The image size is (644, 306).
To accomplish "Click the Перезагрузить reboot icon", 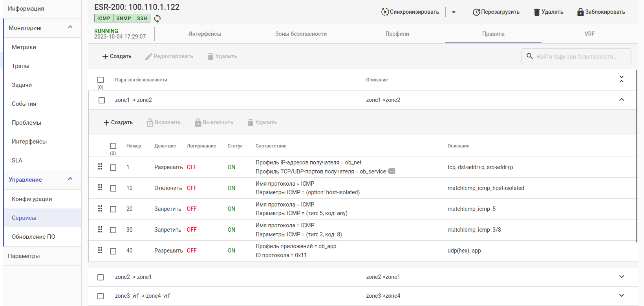I will tap(476, 12).
